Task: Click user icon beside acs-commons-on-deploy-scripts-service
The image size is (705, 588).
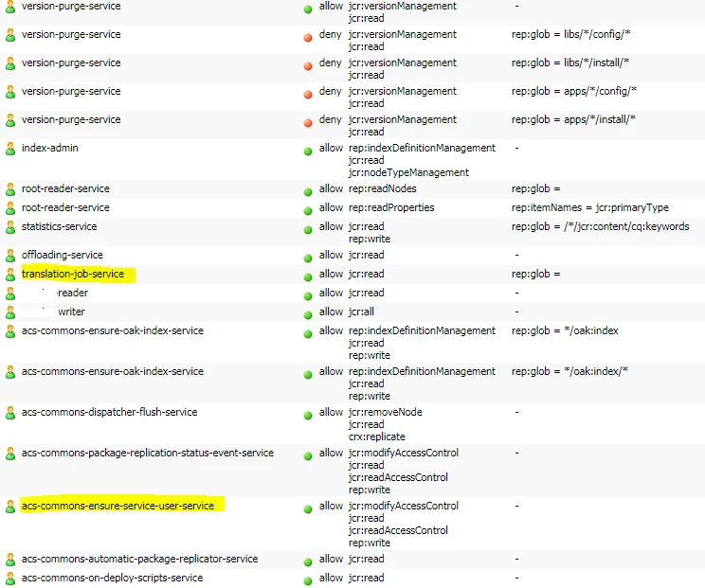Action: pos(9,579)
